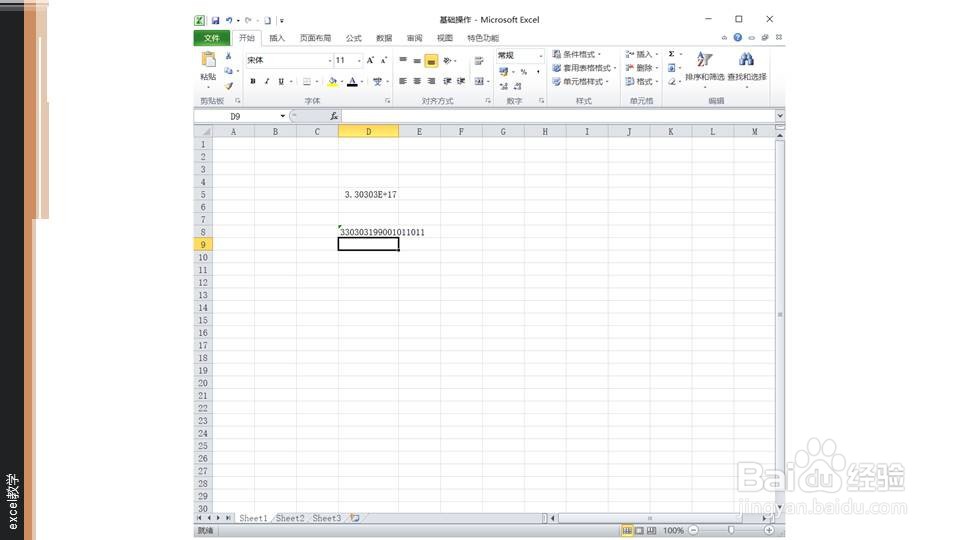960x540 pixels.
Task: Switch to the 视图 View tab
Action: click(445, 38)
